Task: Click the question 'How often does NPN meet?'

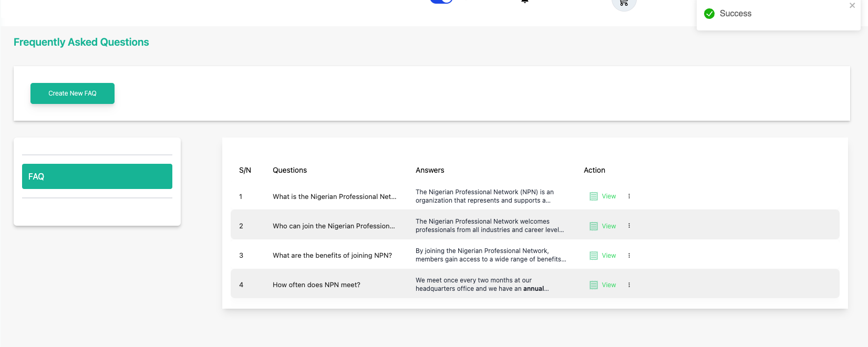Action: click(x=316, y=285)
